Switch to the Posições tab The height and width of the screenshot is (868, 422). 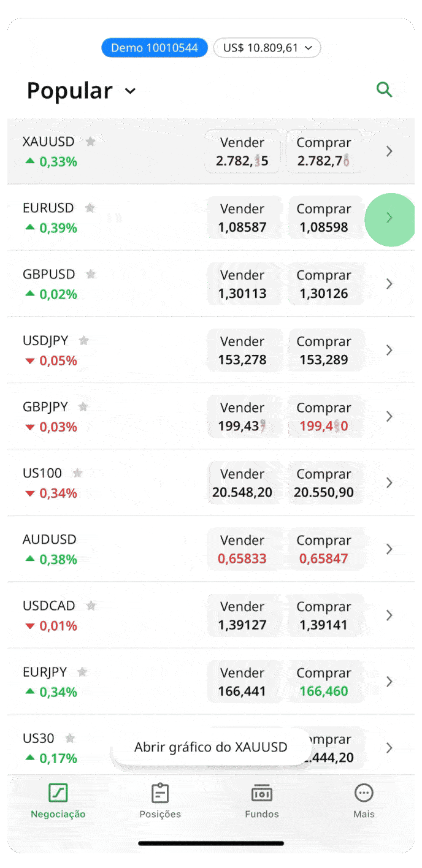click(160, 801)
